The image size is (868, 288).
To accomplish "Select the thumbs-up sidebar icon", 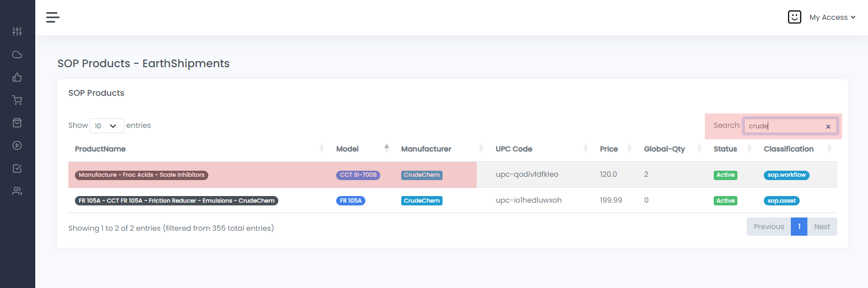I will tap(17, 77).
